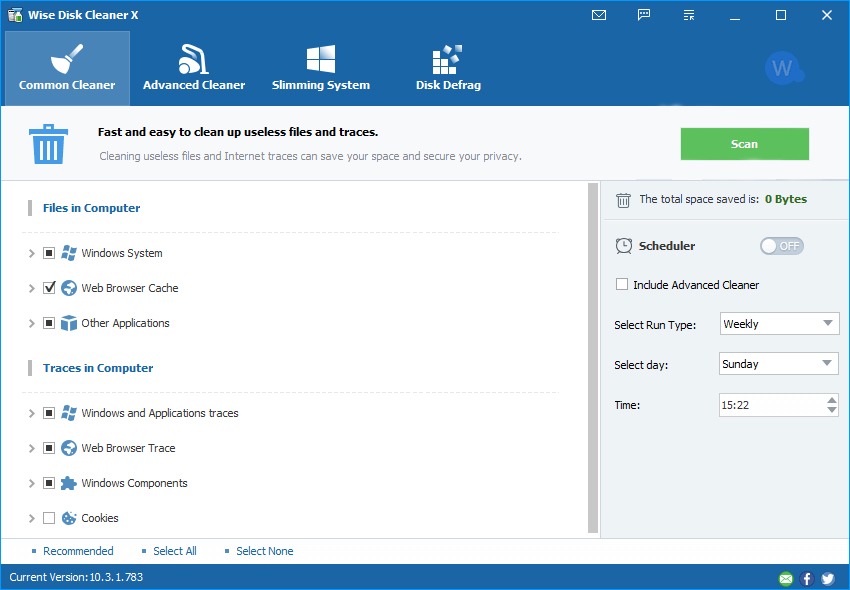
Task: Click the vertical scrollbar of the cleaner list
Action: pyautogui.click(x=593, y=358)
